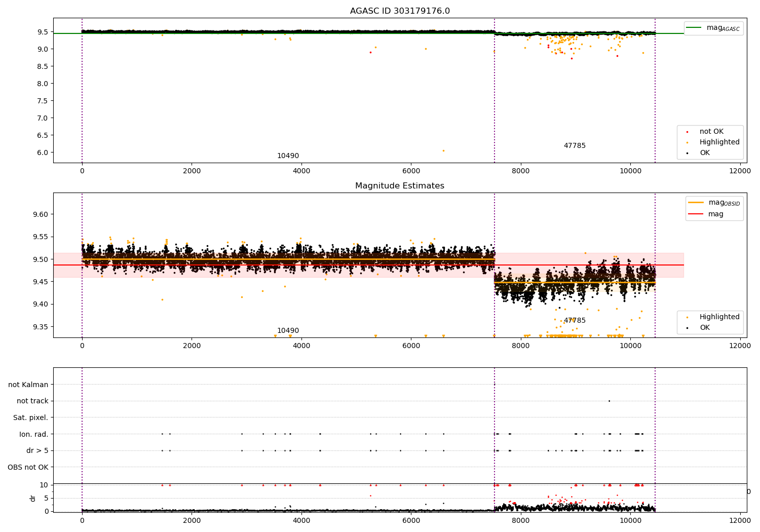Viewport: 760px width, 532px height.
Task: Select the mag OBSID legend entry in middle plot
Action: [714, 203]
